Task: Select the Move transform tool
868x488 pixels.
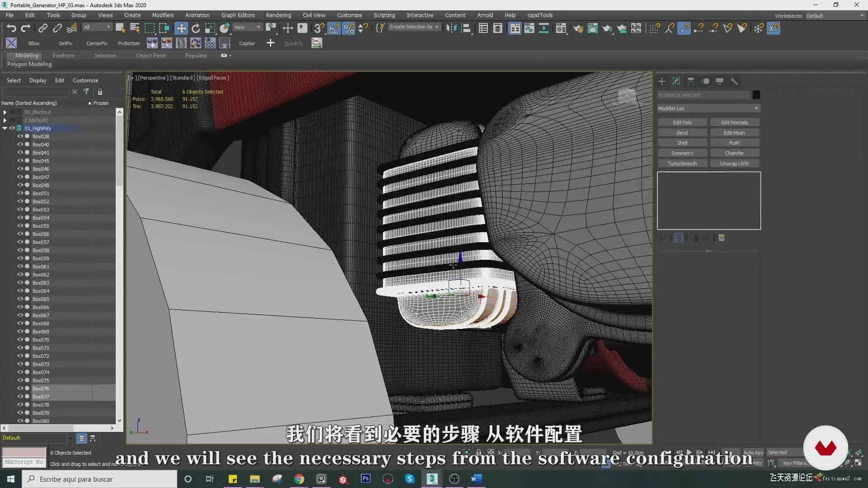Action: tap(181, 28)
